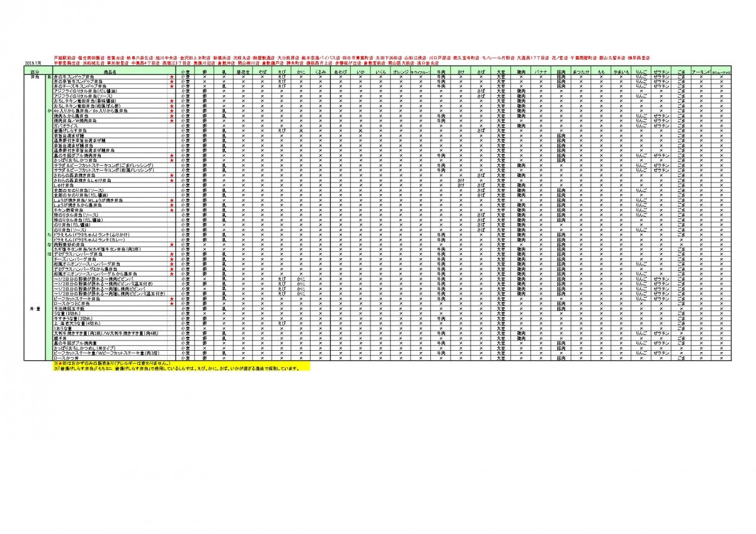The width and height of the screenshot is (756, 534).
Task: Click the ガパオライス product name
Action: pos(67,125)
